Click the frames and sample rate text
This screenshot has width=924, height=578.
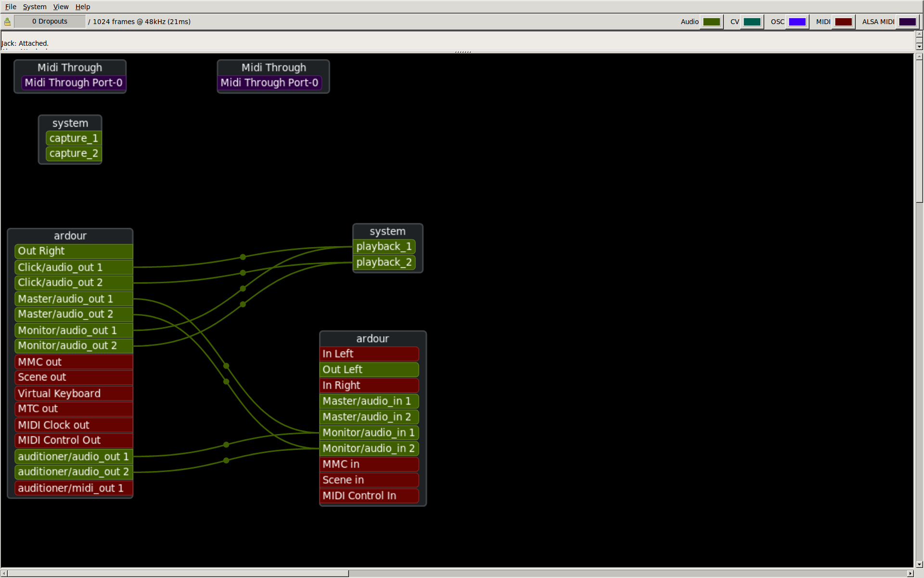[x=141, y=22]
